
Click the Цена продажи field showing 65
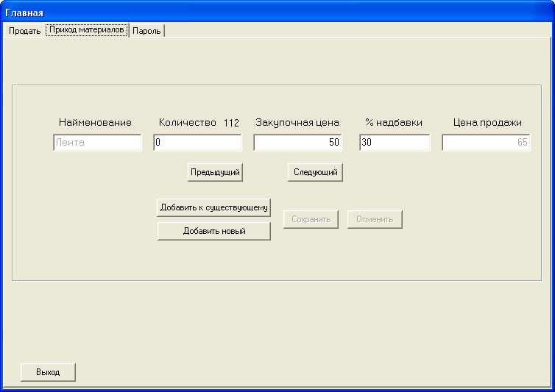pos(486,142)
